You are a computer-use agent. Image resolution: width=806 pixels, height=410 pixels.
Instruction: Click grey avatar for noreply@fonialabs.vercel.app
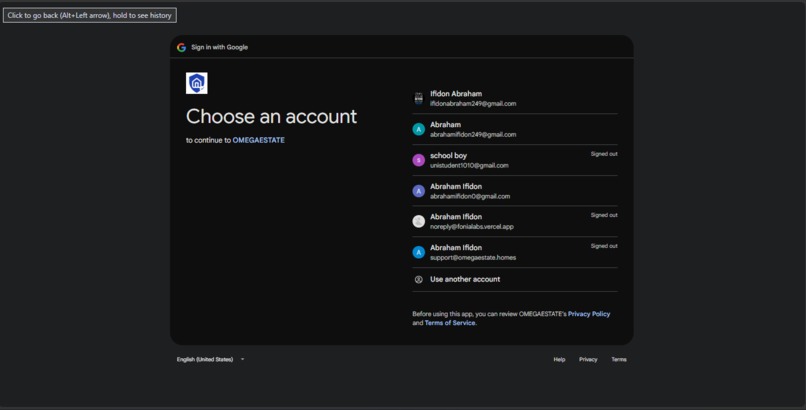(x=418, y=221)
